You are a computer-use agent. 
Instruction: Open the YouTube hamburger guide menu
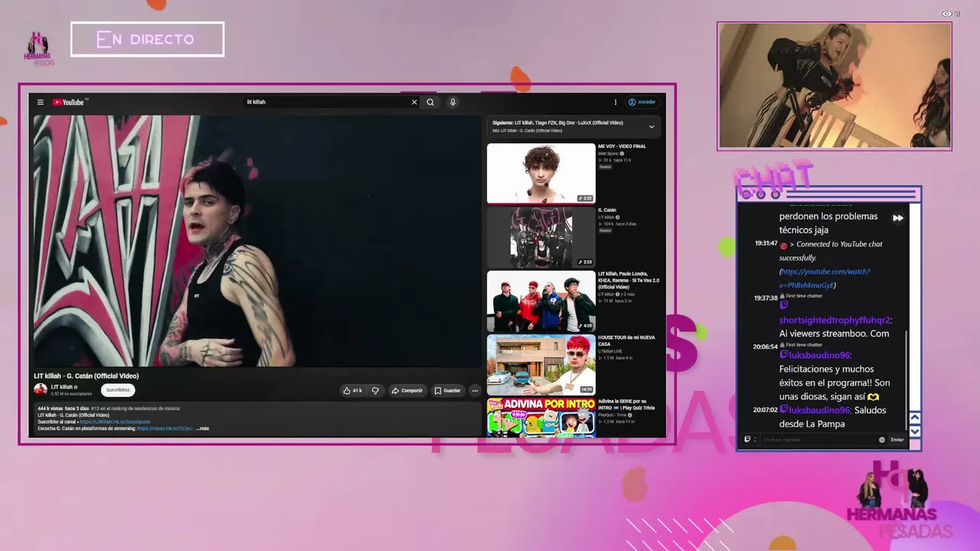[41, 102]
